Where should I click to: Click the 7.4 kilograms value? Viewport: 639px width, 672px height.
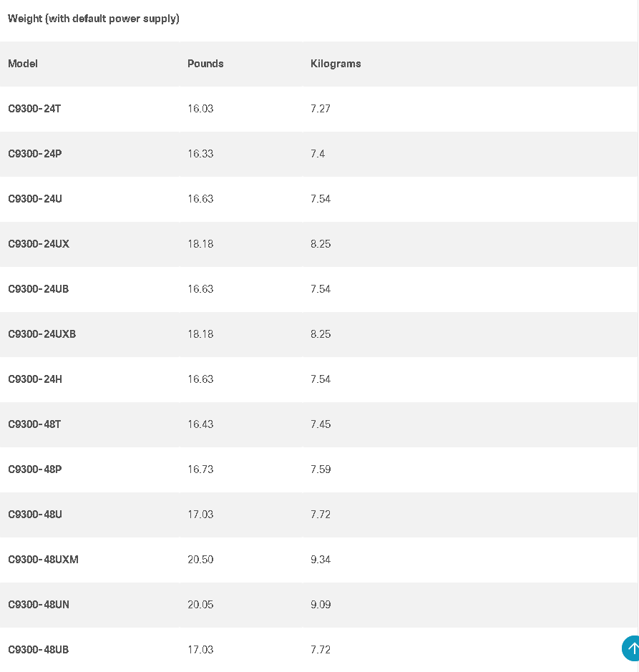coord(318,154)
